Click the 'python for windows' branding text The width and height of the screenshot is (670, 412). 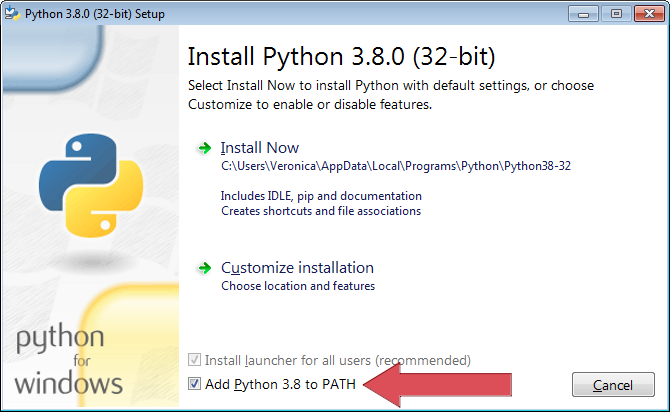pyautogui.click(x=68, y=359)
